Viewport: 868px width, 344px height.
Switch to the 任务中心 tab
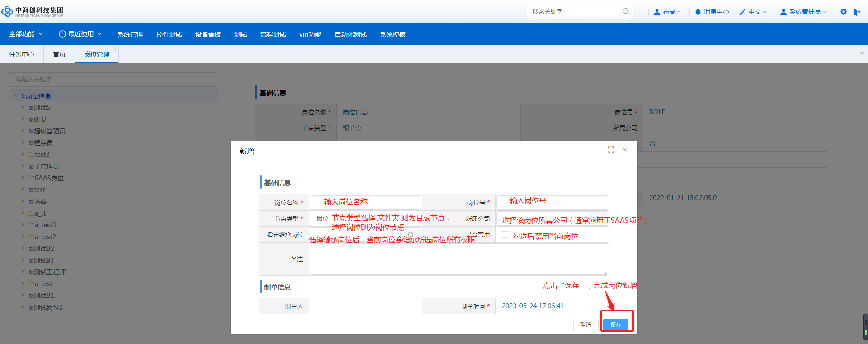[22, 54]
